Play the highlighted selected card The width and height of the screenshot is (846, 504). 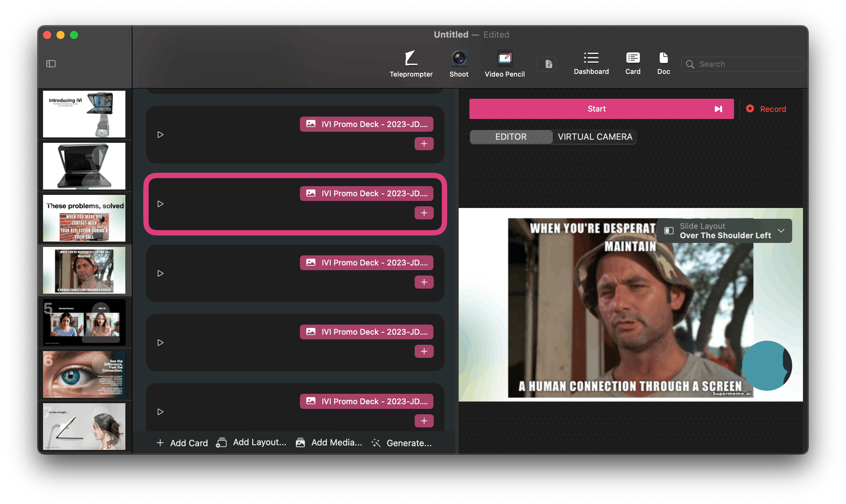(x=160, y=204)
